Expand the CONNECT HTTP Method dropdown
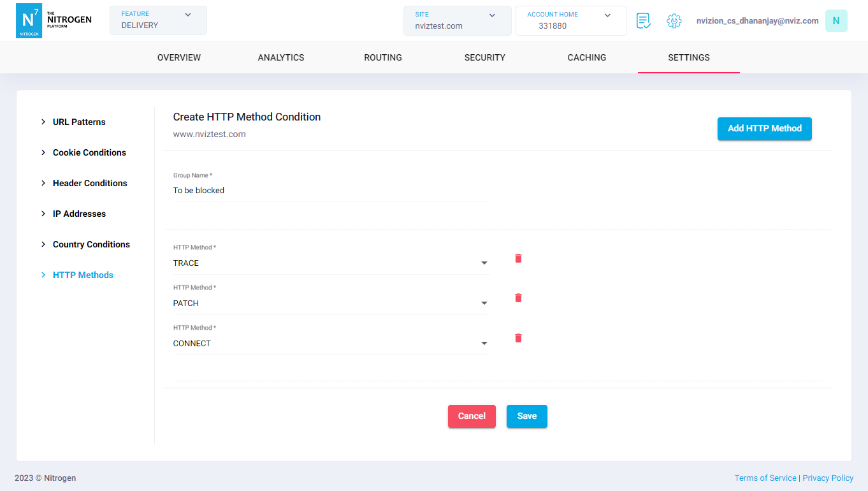The height and width of the screenshot is (491, 868). pyautogui.click(x=330, y=344)
